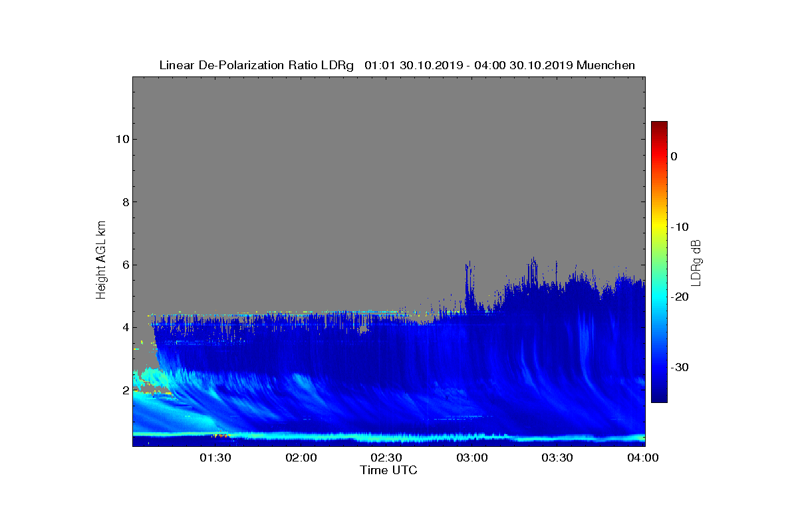Click the colorbar value '-10'
798x532 pixels.
pyautogui.click(x=680, y=227)
